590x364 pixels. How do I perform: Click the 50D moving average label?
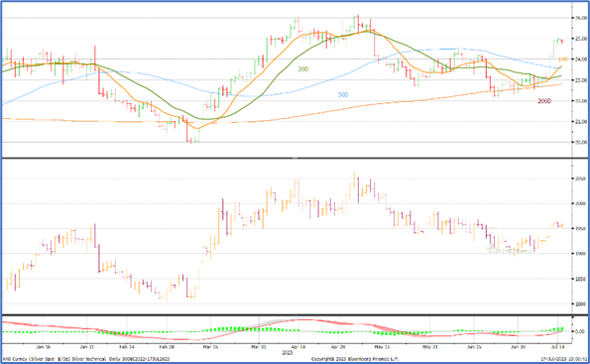coord(343,95)
